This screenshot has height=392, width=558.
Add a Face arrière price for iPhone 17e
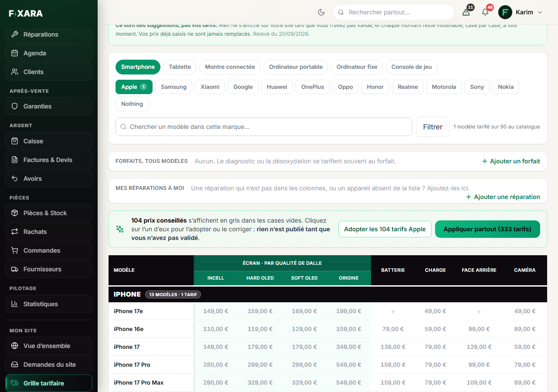click(479, 311)
